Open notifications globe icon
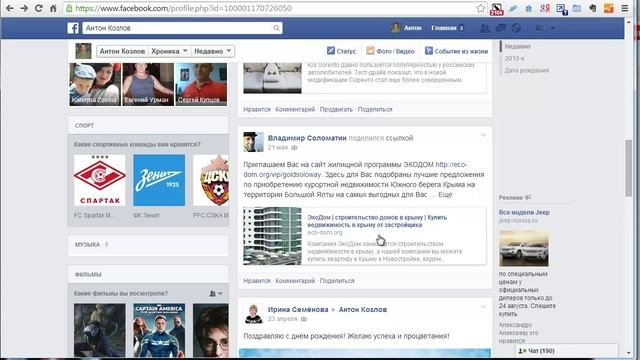Viewport: 640px width, 360px height. (x=516, y=28)
